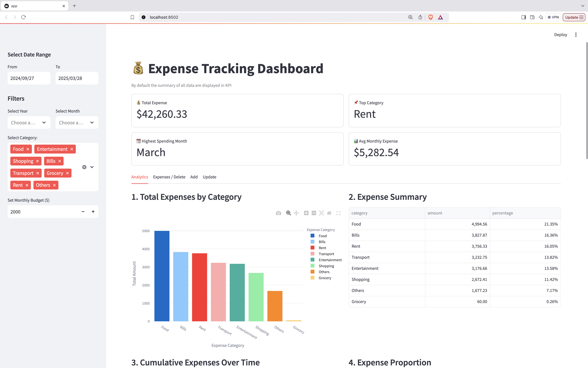Click the Brave Rewards triangle icon
Image resolution: width=588 pixels, height=368 pixels.
441,17
